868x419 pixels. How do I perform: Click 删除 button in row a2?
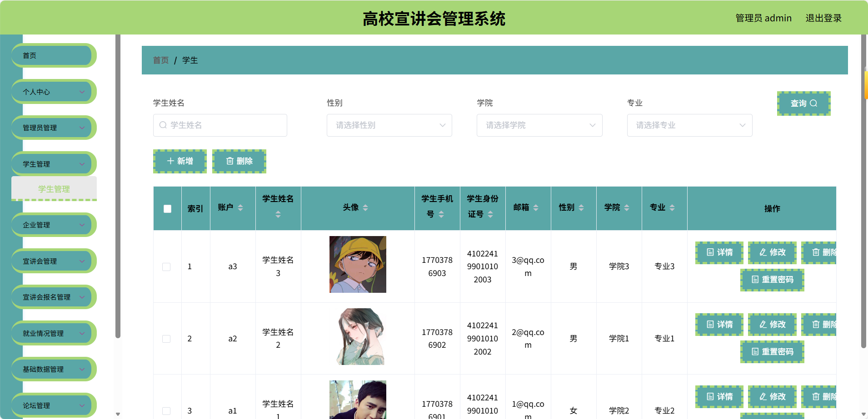click(819, 325)
